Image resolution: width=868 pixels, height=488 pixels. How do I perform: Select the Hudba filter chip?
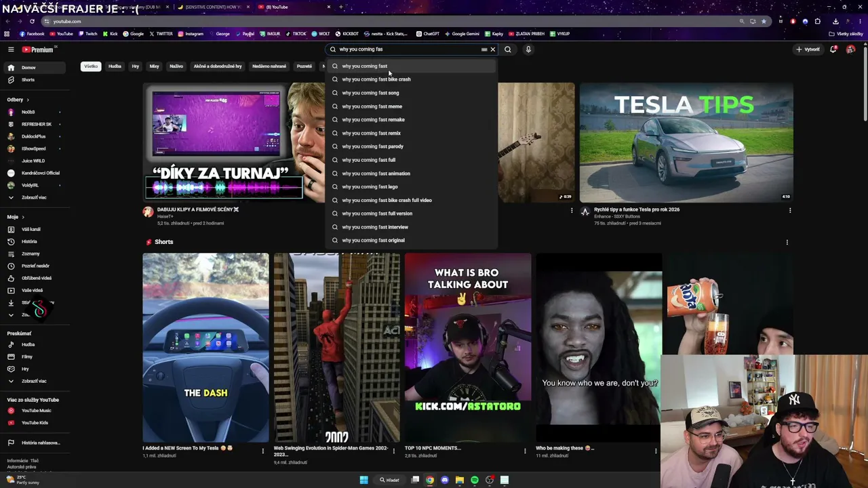click(x=115, y=66)
